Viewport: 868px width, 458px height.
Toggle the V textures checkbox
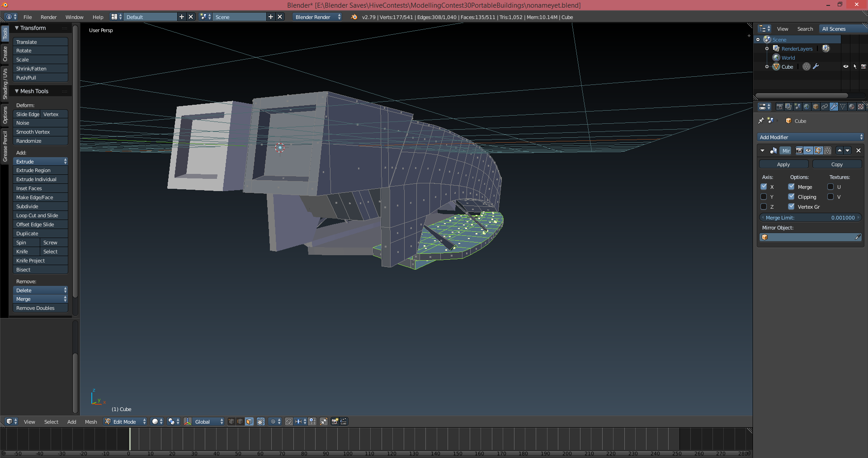pyautogui.click(x=830, y=196)
